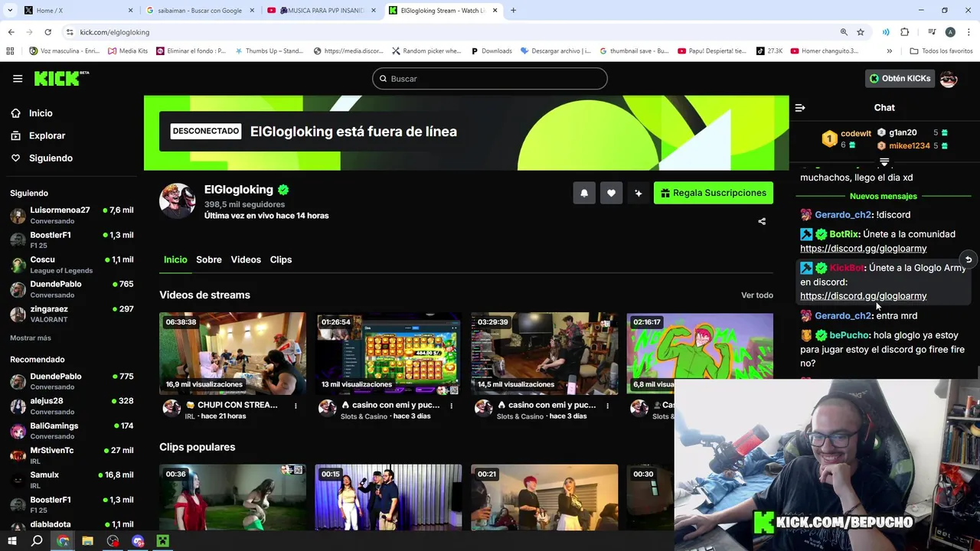980x551 pixels.
Task: Expand the gift leaderboard chevron
Action: 884,162
